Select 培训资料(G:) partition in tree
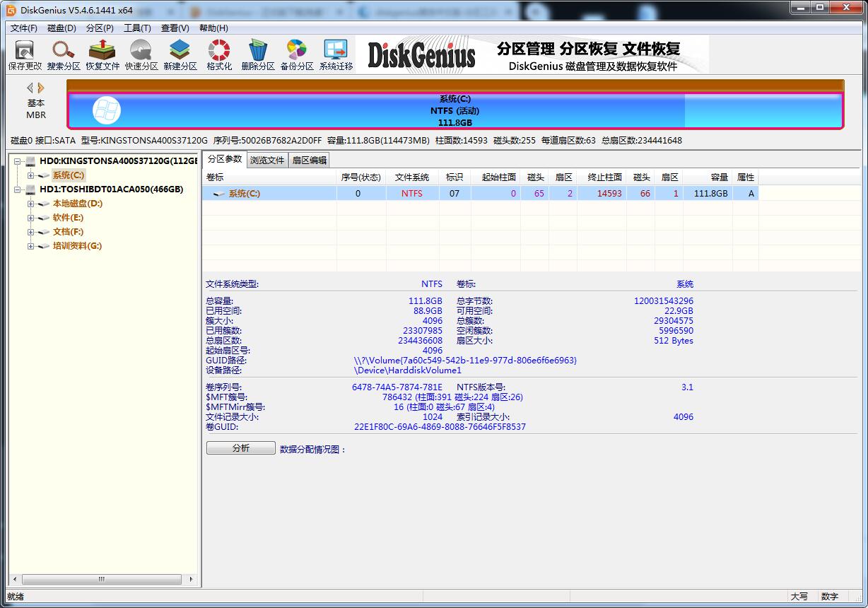 pos(77,246)
